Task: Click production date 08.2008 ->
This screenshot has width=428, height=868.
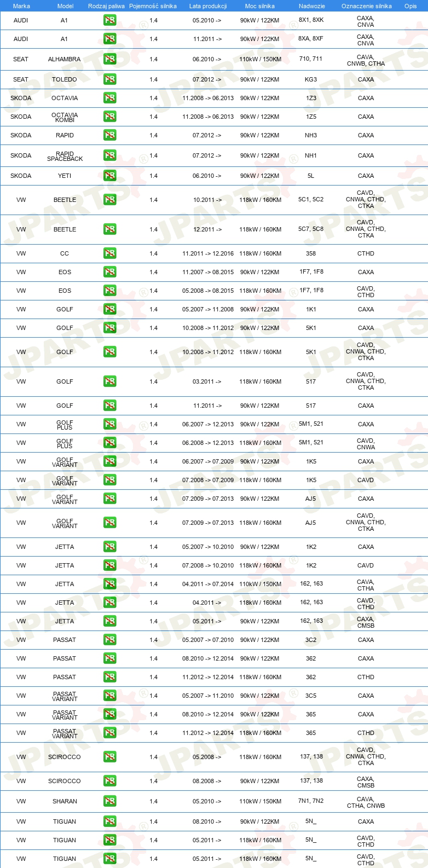Action: coord(207,781)
